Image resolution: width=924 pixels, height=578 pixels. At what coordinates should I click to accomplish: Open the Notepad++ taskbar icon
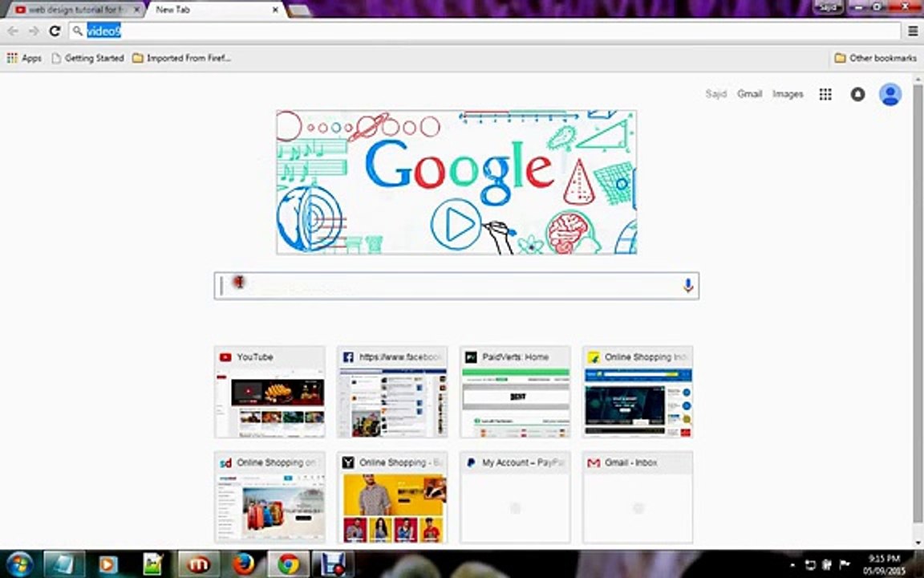[x=152, y=564]
